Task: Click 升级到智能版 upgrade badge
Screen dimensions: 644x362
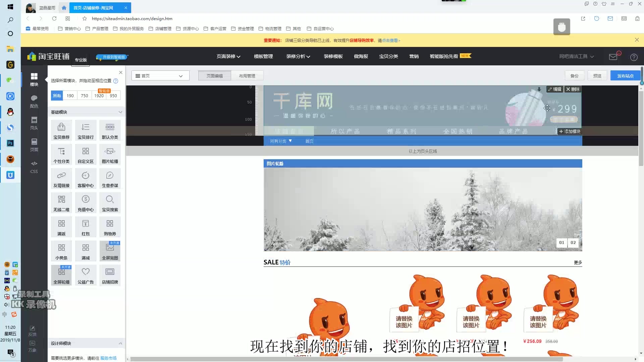Action: click(x=112, y=57)
